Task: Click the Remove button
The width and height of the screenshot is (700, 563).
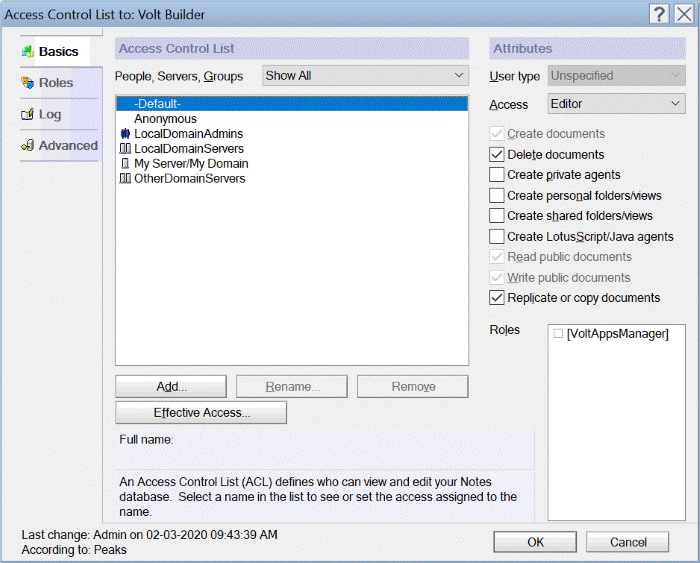Action: (x=413, y=386)
